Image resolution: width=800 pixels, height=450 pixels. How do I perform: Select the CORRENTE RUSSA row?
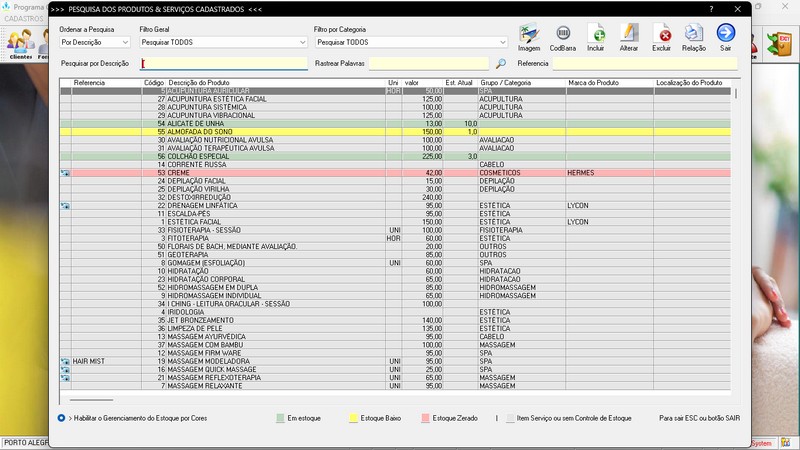tap(395, 165)
